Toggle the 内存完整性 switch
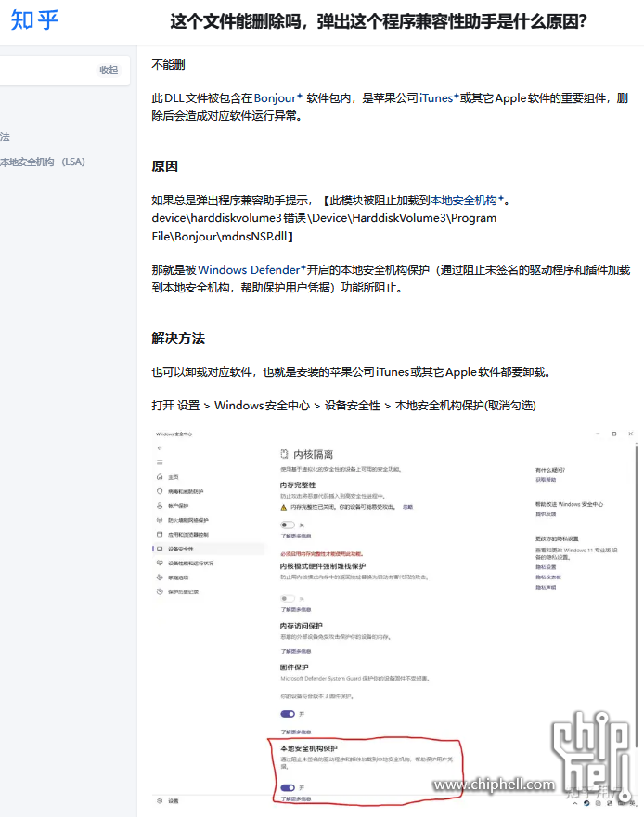 [287, 525]
